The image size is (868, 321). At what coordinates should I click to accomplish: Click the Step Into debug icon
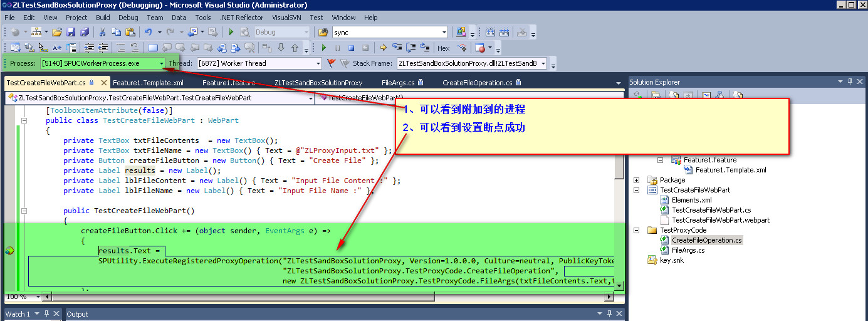(397, 48)
